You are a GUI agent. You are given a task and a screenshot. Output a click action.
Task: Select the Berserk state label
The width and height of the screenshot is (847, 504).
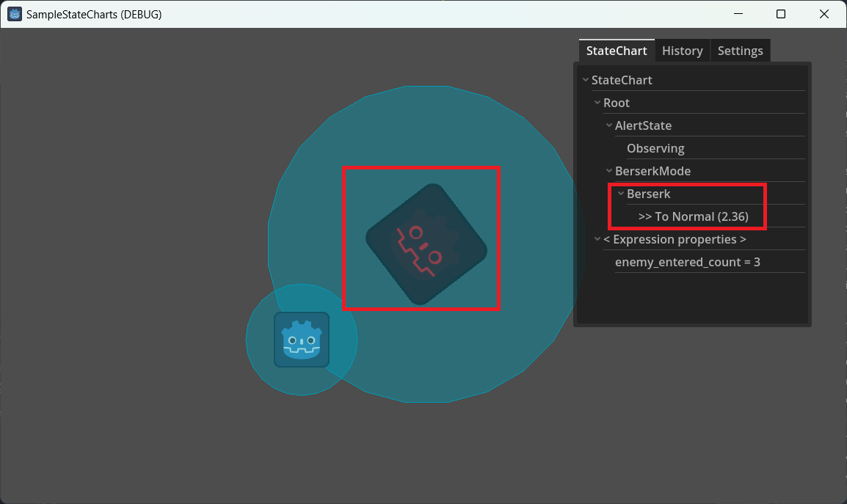click(x=649, y=194)
